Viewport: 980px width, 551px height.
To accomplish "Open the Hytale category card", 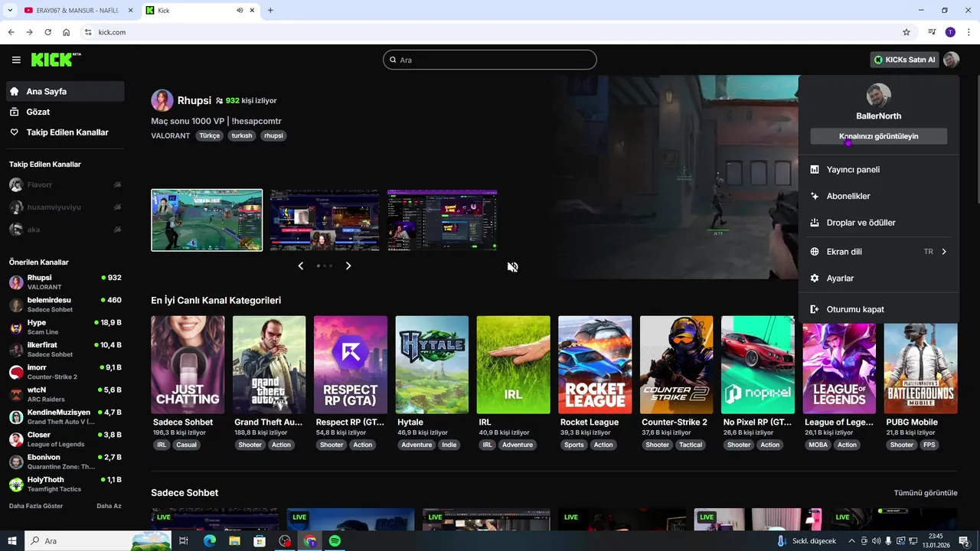I will [x=432, y=365].
